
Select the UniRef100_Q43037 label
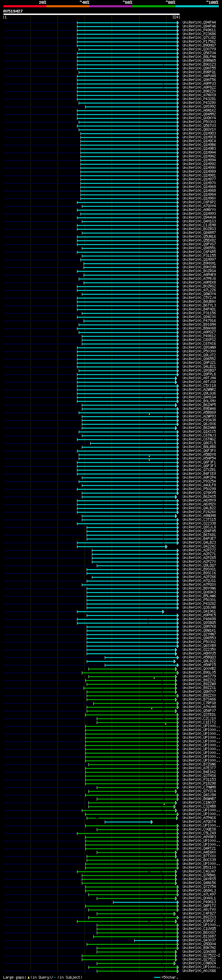(x=199, y=940)
